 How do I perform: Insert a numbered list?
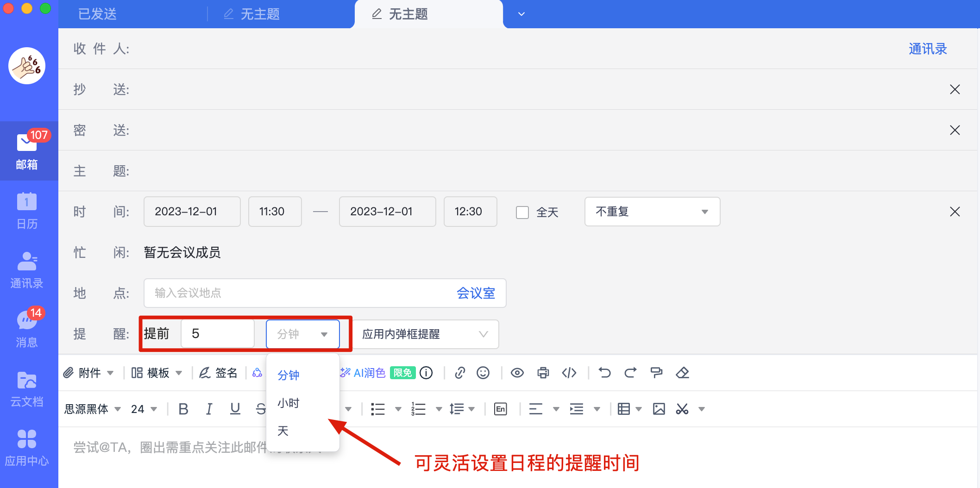[418, 409]
